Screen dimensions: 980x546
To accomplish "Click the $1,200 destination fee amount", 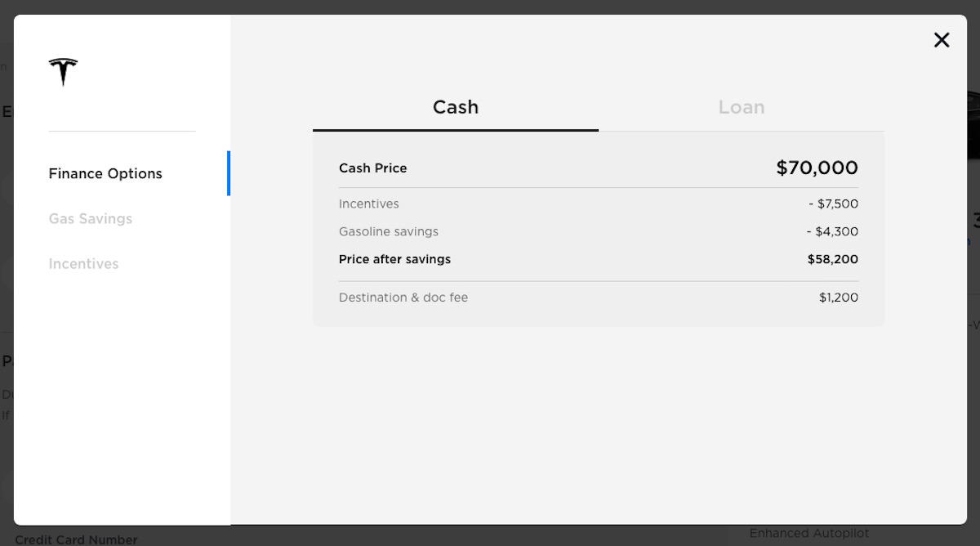I will click(838, 298).
